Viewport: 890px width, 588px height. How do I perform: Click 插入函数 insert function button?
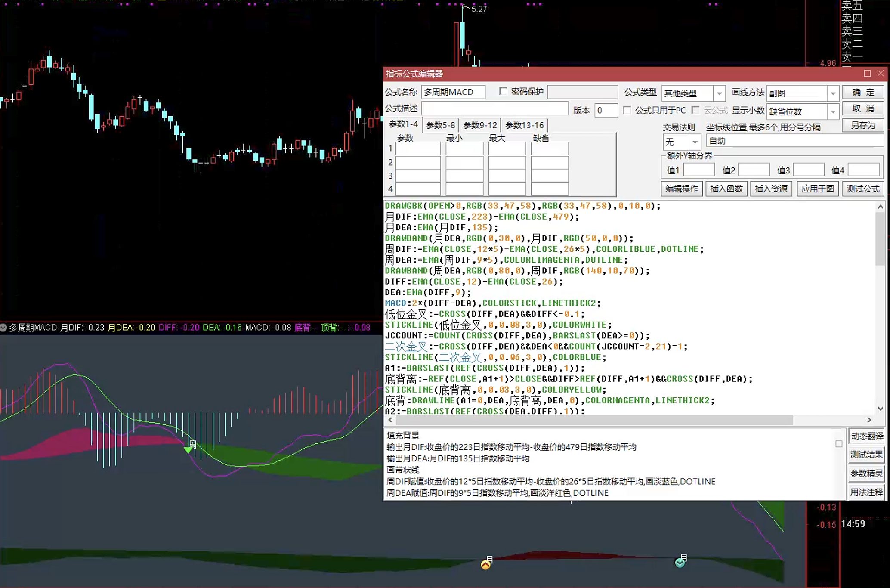pyautogui.click(x=726, y=189)
